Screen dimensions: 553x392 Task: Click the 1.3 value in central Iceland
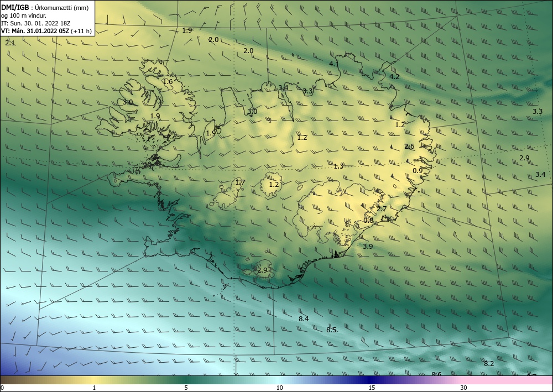point(338,166)
